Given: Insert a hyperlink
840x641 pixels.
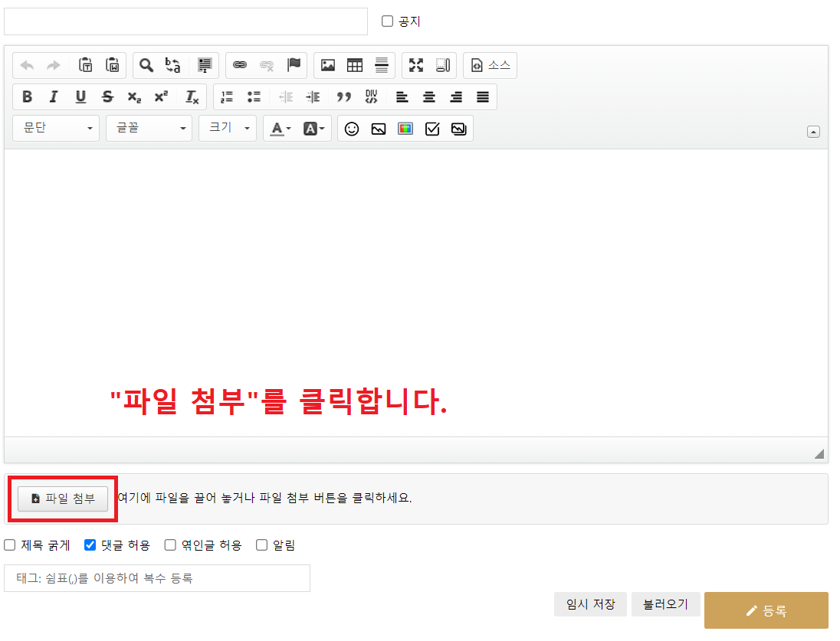Looking at the screenshot, I should pyautogui.click(x=239, y=65).
